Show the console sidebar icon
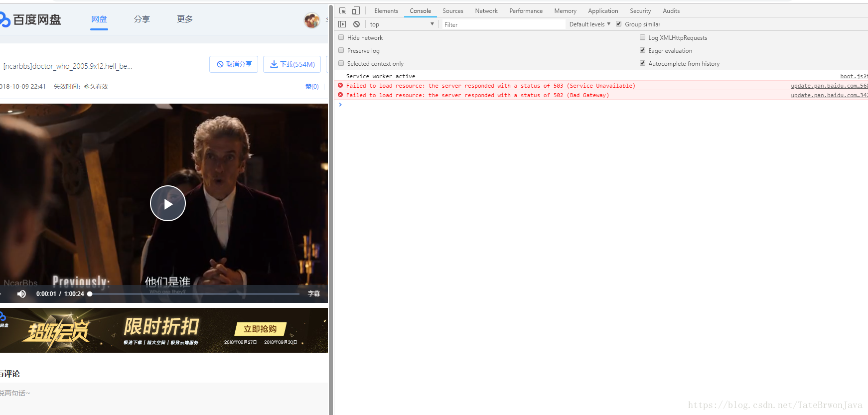Image resolution: width=868 pixels, height=415 pixels. click(342, 24)
